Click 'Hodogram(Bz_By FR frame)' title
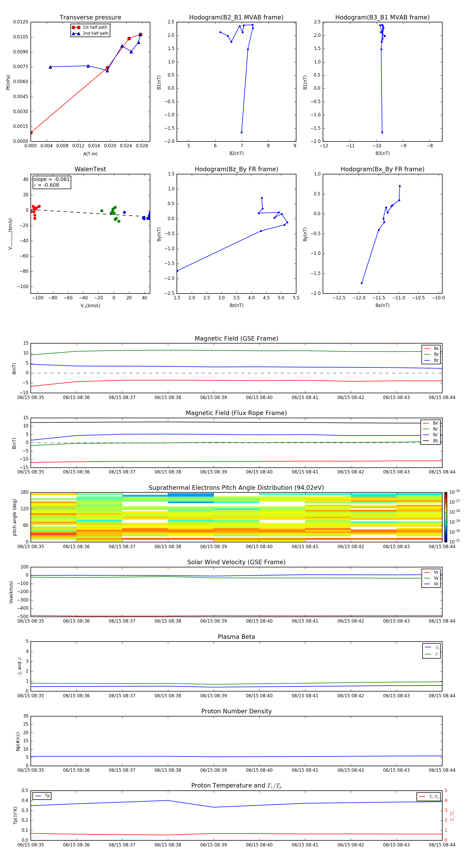 236,169
